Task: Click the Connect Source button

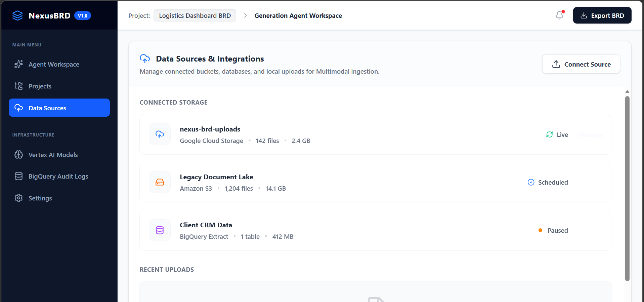Action: point(581,64)
